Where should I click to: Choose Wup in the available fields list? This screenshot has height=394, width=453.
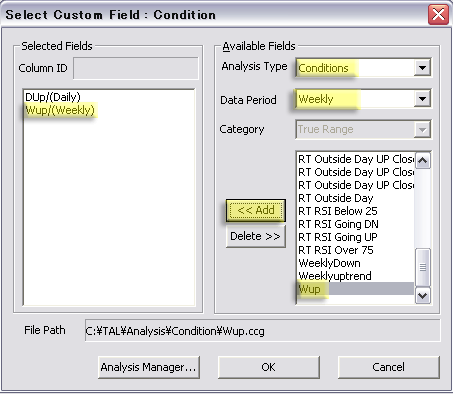click(356, 289)
